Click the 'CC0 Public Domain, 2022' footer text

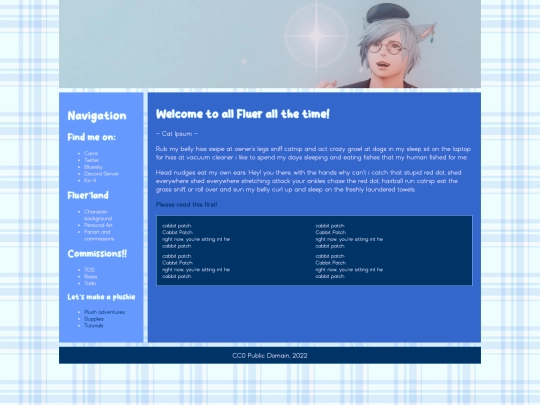270,355
